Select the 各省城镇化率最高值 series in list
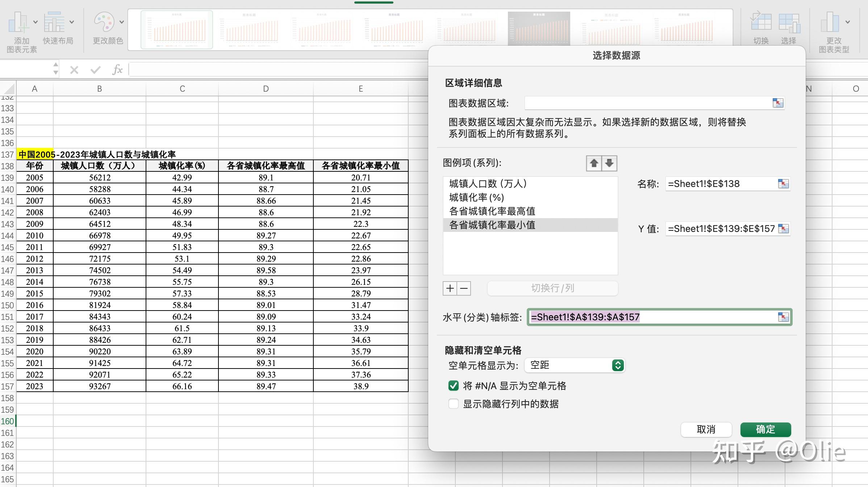 (492, 211)
